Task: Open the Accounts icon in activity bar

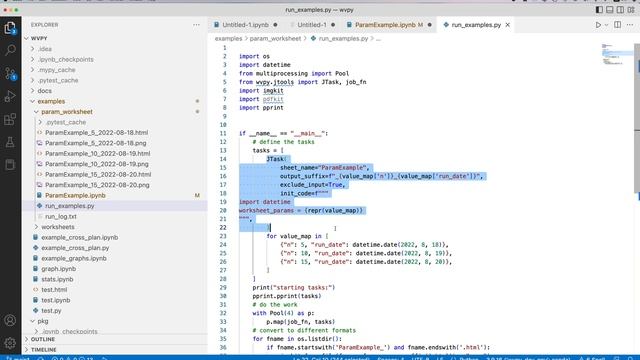Action: [x=10, y=320]
